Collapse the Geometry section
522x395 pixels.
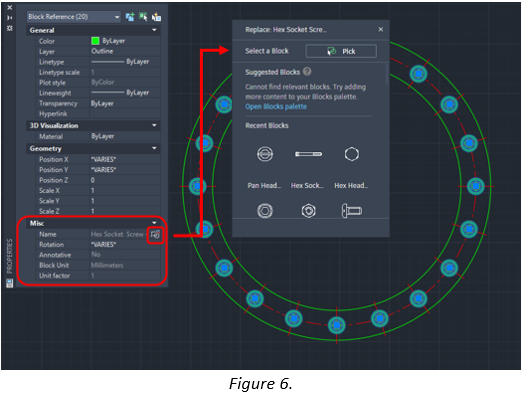(154, 148)
